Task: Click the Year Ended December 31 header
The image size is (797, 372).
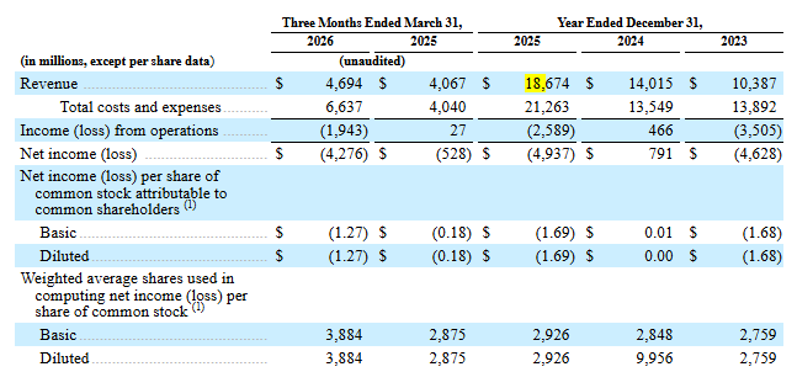Action: point(630,23)
